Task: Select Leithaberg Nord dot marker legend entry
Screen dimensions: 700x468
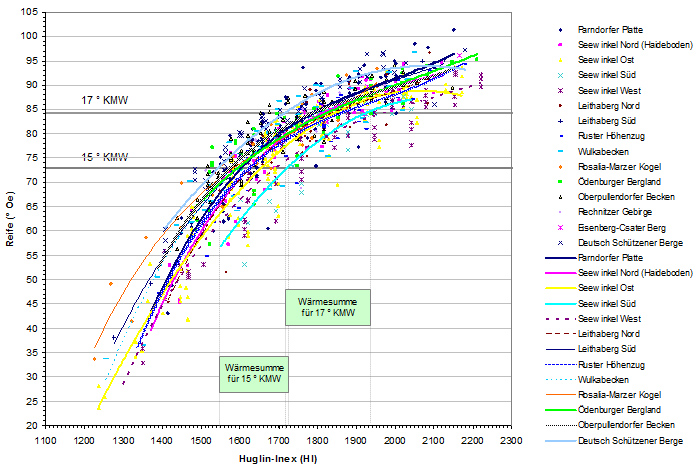Action: pyautogui.click(x=599, y=106)
